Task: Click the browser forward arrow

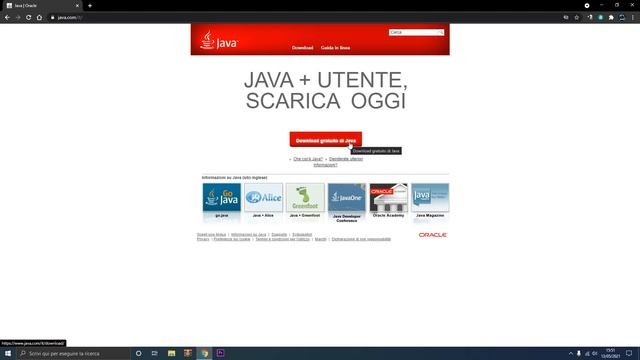Action: 18,18
